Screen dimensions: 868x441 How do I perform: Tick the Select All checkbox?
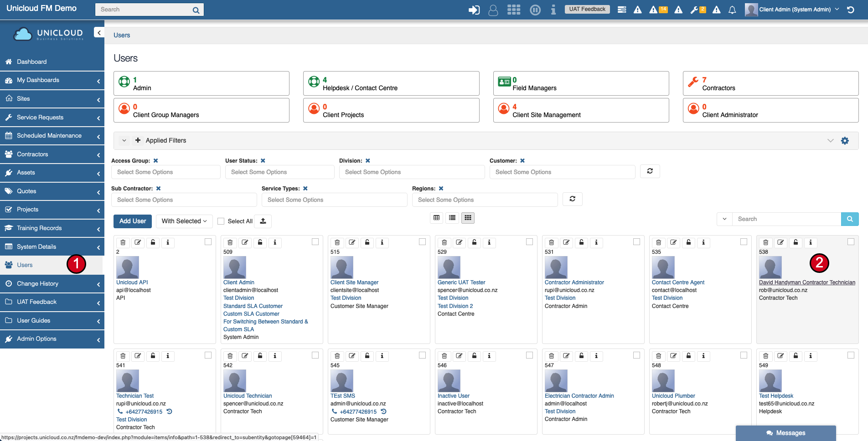click(x=221, y=221)
